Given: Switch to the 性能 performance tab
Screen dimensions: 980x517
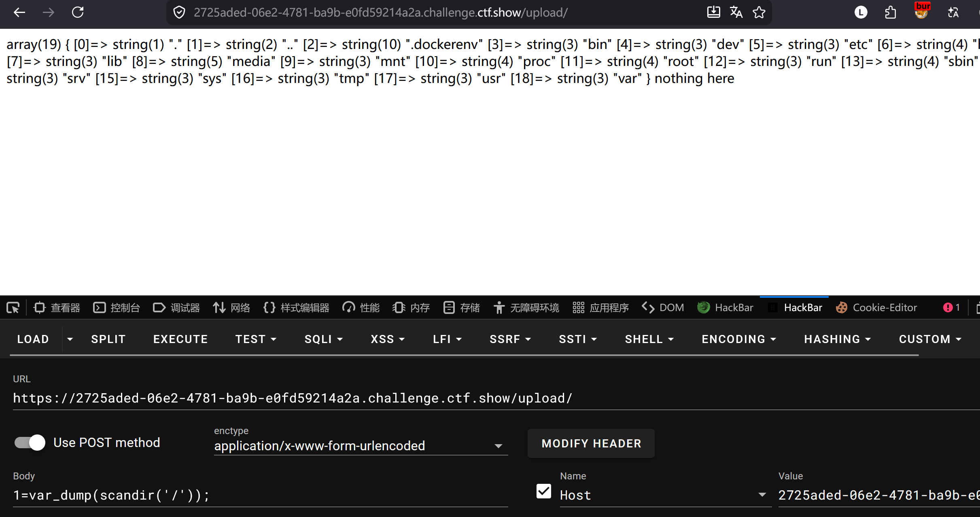Looking at the screenshot, I should (361, 308).
